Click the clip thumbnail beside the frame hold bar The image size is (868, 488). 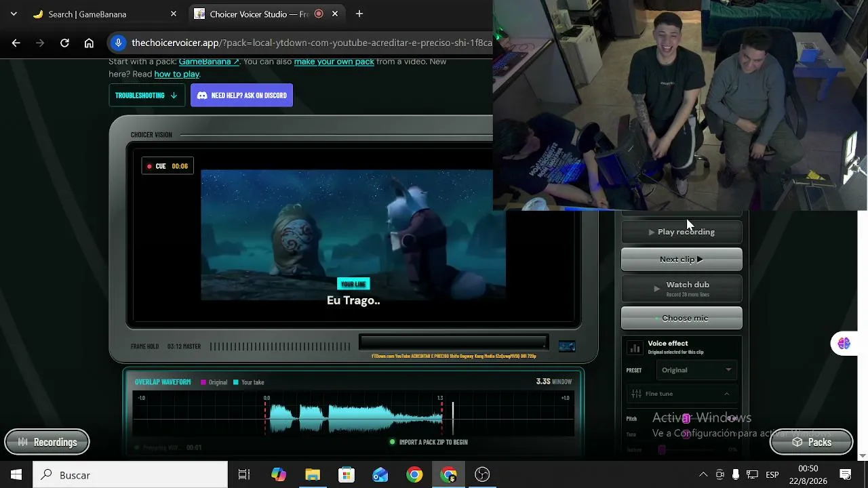[567, 346]
